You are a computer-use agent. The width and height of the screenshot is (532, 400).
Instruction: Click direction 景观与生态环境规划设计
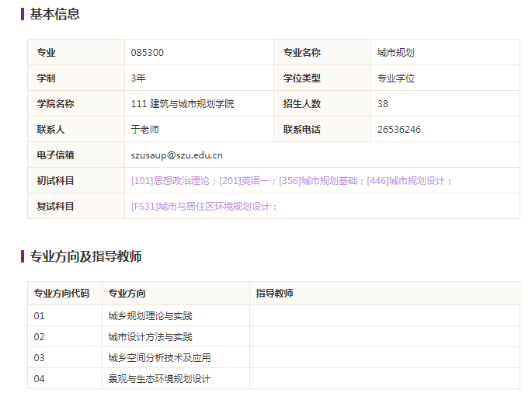(159, 378)
